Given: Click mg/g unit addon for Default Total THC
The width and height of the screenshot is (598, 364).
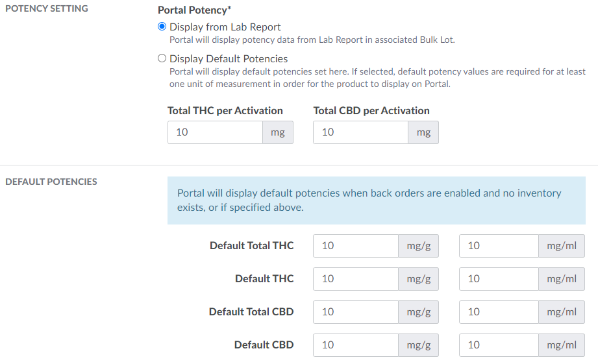Looking at the screenshot, I should coord(419,246).
